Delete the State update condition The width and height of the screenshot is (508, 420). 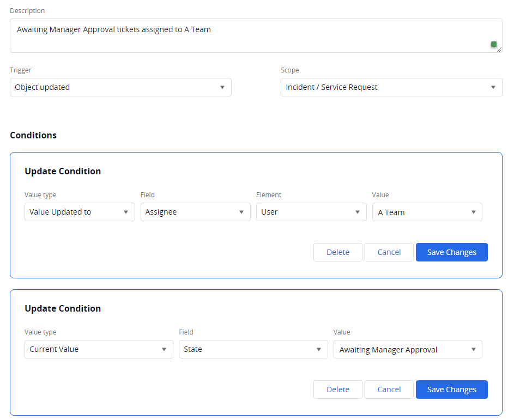click(x=338, y=389)
